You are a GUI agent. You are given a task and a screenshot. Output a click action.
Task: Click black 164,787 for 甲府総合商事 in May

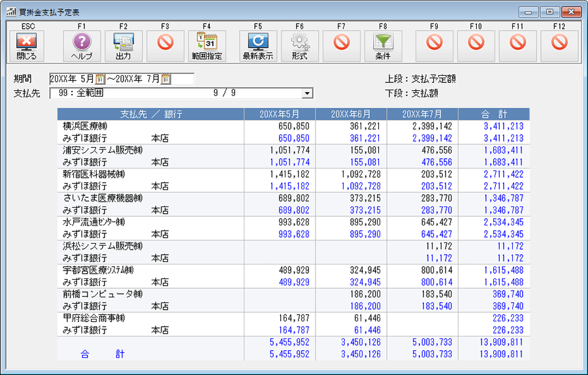point(294,318)
